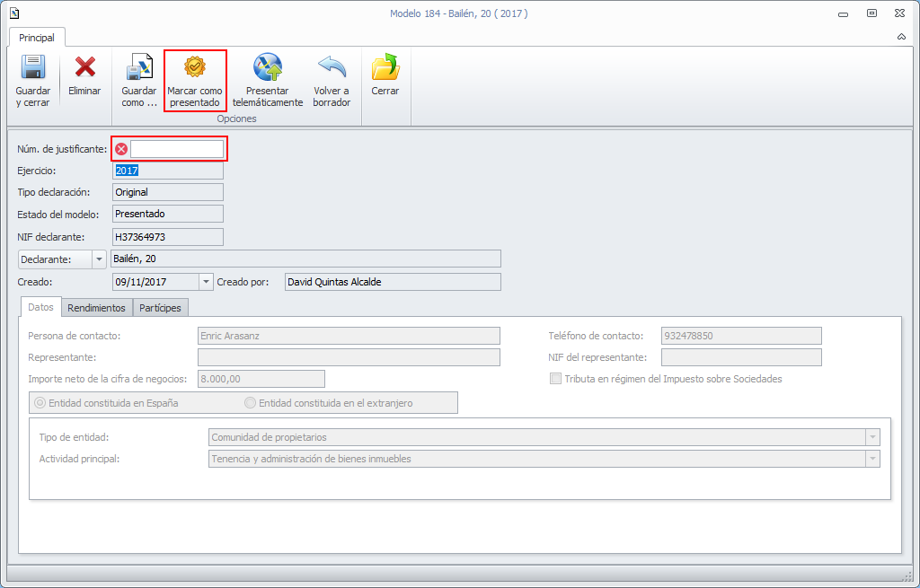Viewport: 920px width, 588px height.
Task: Click the NIF declarante field H37364973
Action: 168,237
